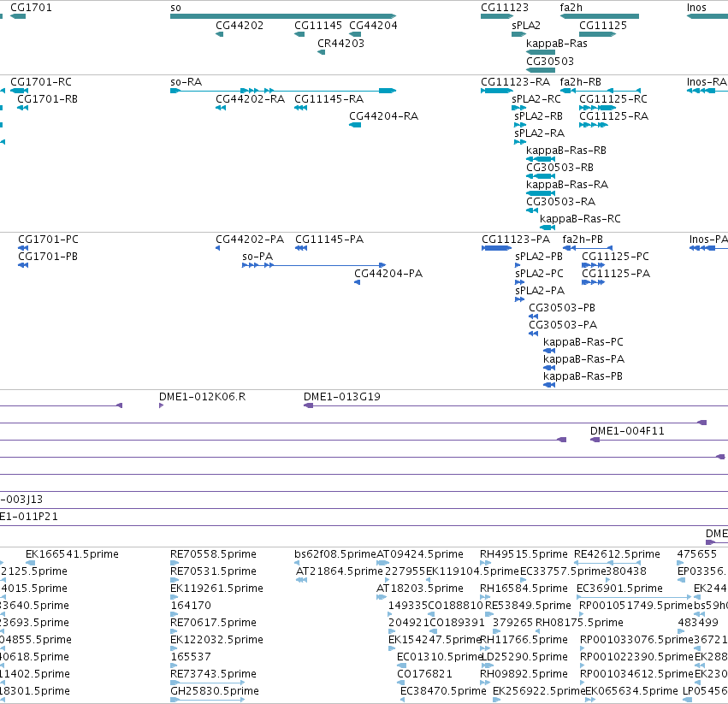
Task: Click the CG11125-PC protein label
Action: (x=615, y=257)
